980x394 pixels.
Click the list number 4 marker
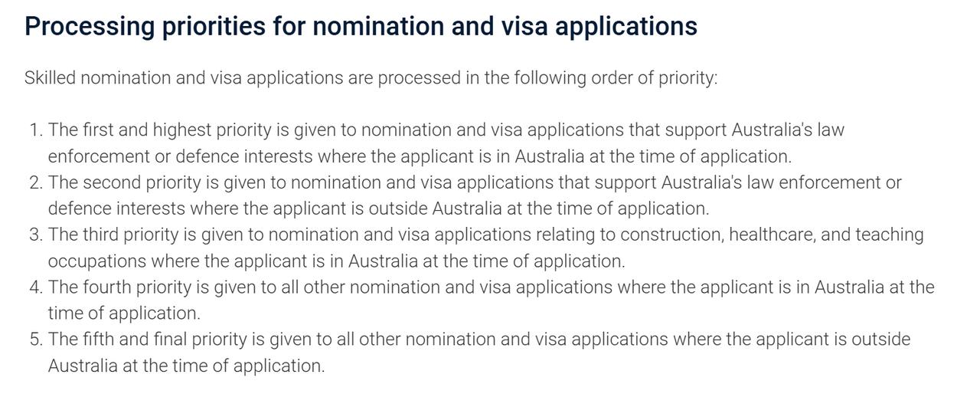pos(35,287)
